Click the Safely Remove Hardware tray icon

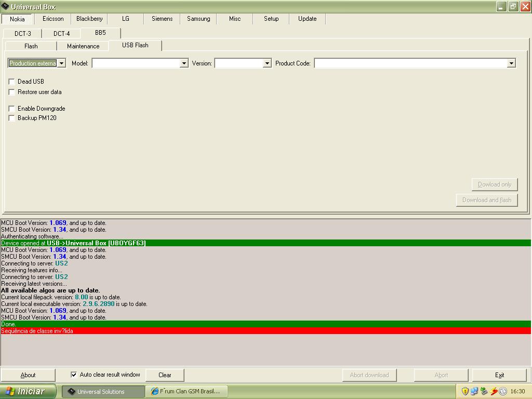[484, 391]
